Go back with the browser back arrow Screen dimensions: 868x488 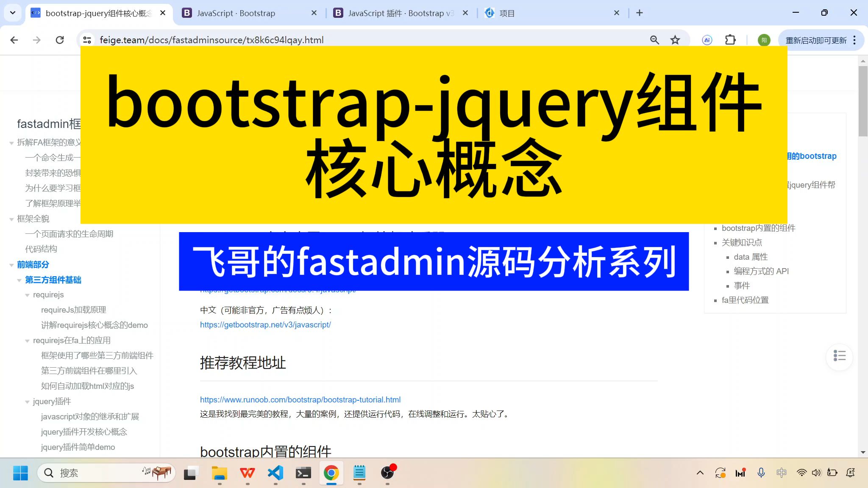[x=14, y=40]
